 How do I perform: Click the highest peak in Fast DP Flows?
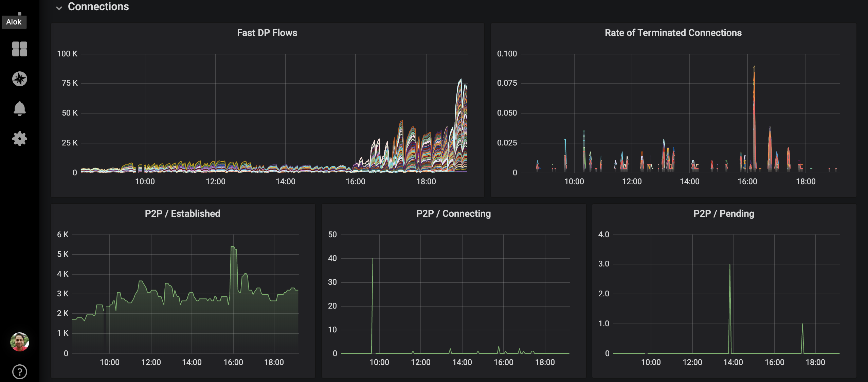(460, 80)
